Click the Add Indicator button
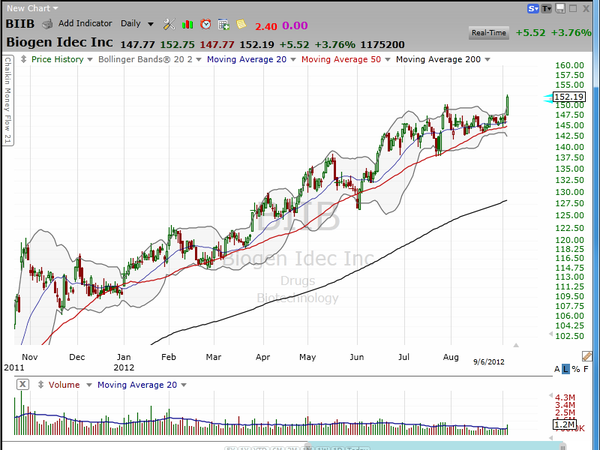 [x=85, y=23]
